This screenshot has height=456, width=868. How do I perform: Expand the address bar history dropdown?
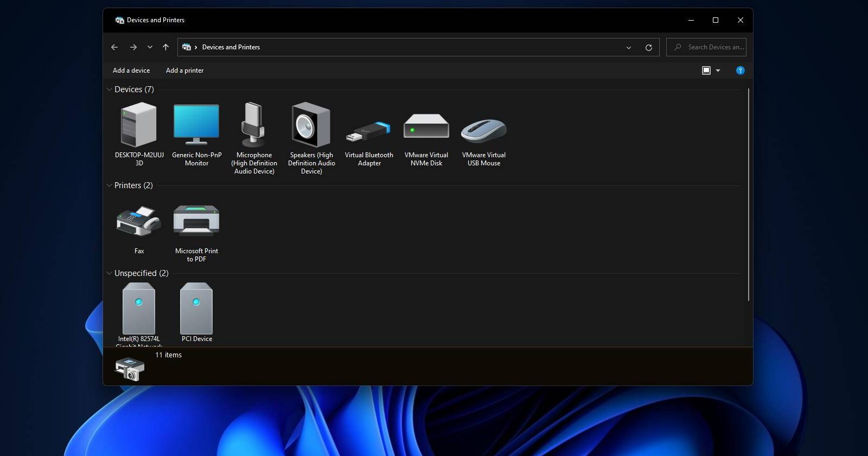pyautogui.click(x=629, y=47)
